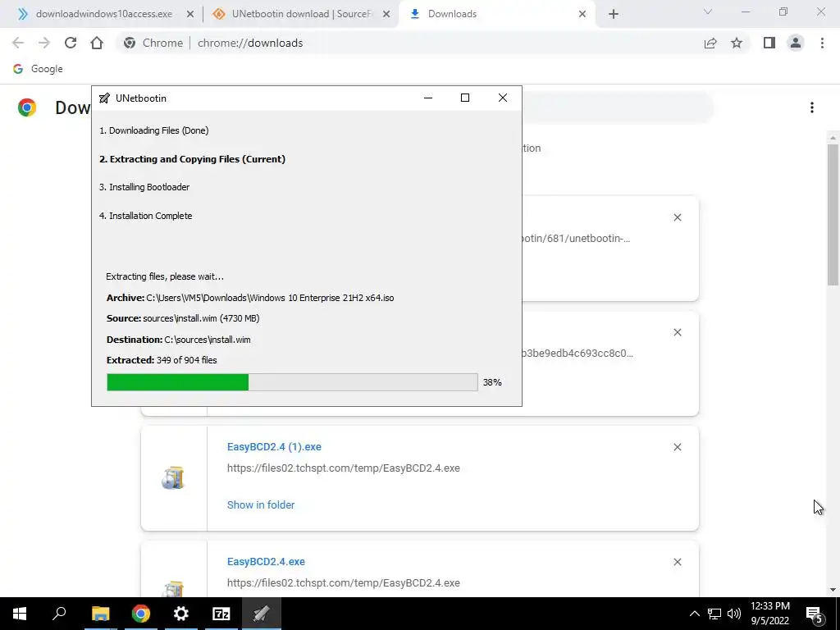Open the volume speaker tray icon
Viewport: 840px width, 630px height.
734,614
